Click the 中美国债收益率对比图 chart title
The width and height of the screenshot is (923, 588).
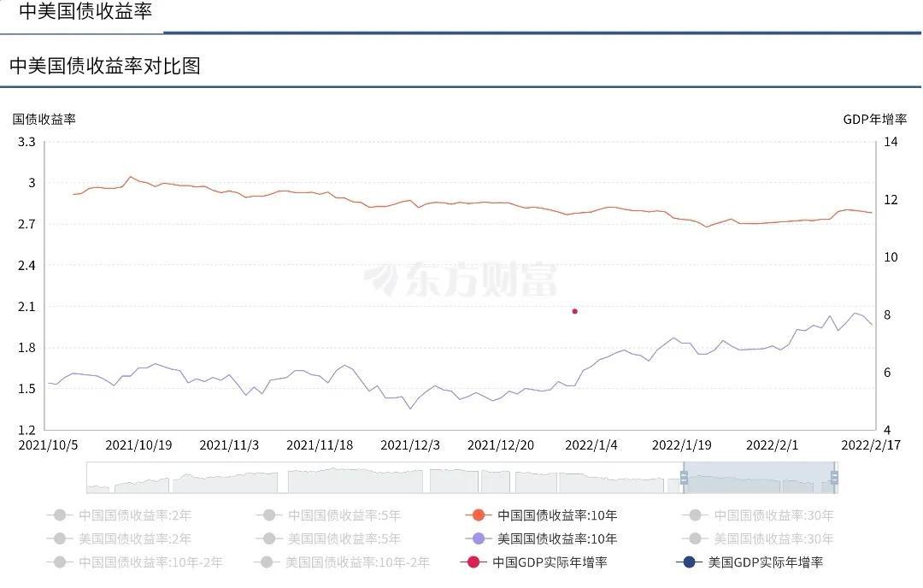(x=104, y=66)
